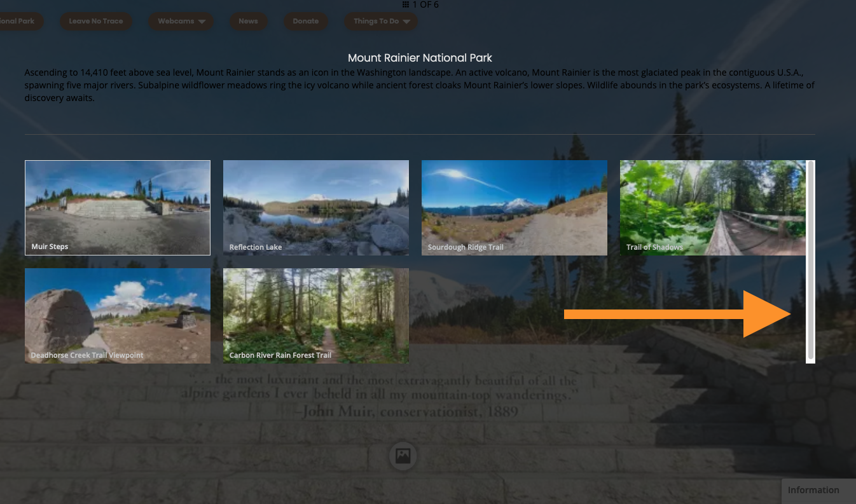Click the 1 OF 6 counter text

(425, 4)
